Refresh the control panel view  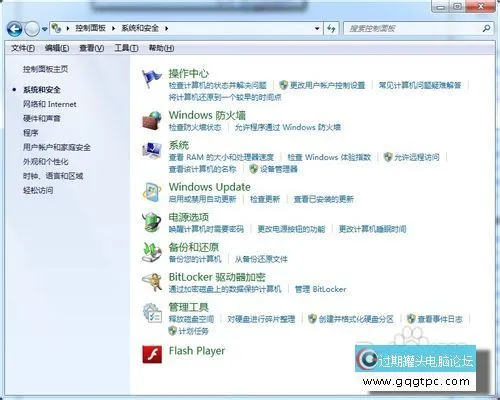[331, 28]
